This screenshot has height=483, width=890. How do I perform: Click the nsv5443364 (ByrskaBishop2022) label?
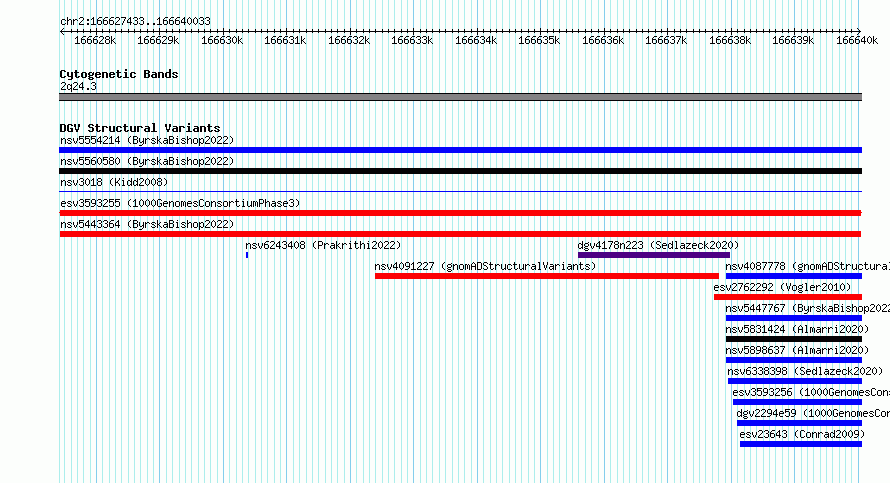147,224
